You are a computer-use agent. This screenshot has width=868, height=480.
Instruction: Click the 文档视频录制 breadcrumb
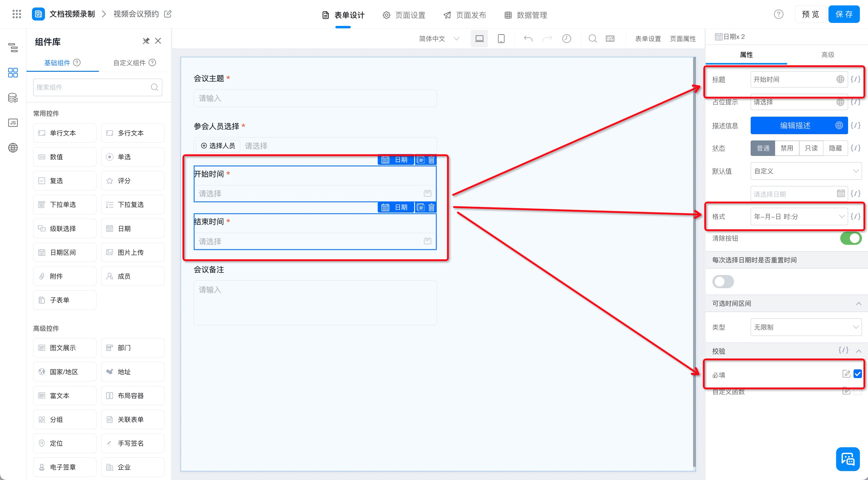point(72,14)
